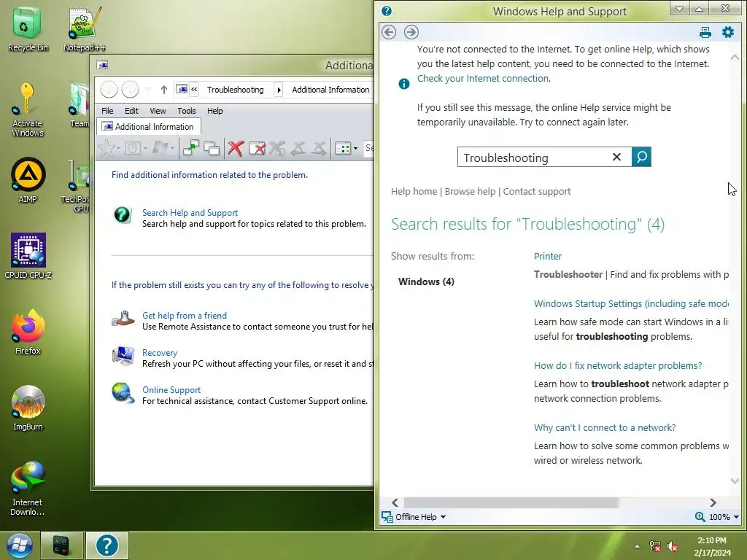Click Get help from a friend
Image resolution: width=747 pixels, height=560 pixels.
[x=185, y=315]
